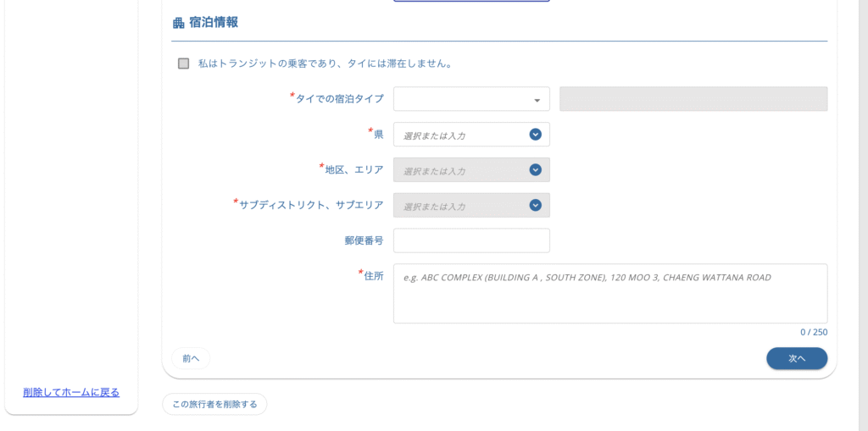868x431 pixels.
Task: Click the gray field beside accommodation type
Action: click(693, 99)
